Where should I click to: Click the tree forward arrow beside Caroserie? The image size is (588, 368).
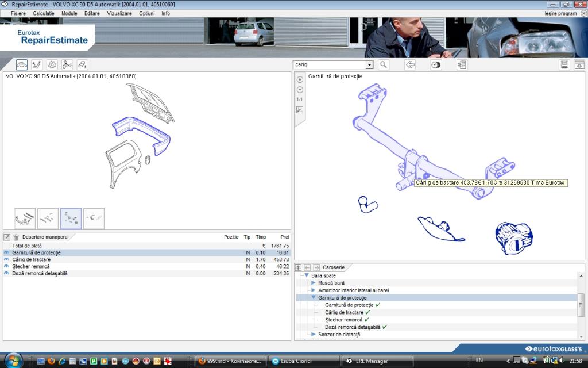[x=316, y=267]
